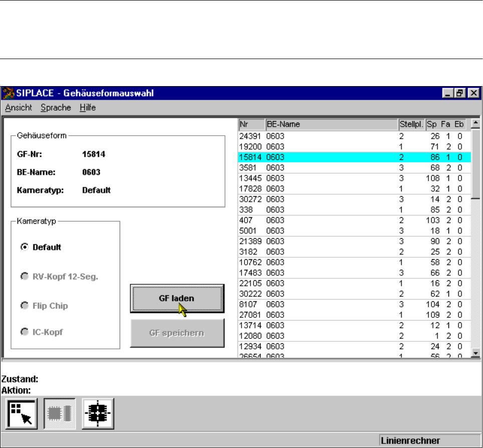This screenshot has height=448, width=483.
Task: Click the grayed-out chip component icon
Action: click(x=60, y=412)
